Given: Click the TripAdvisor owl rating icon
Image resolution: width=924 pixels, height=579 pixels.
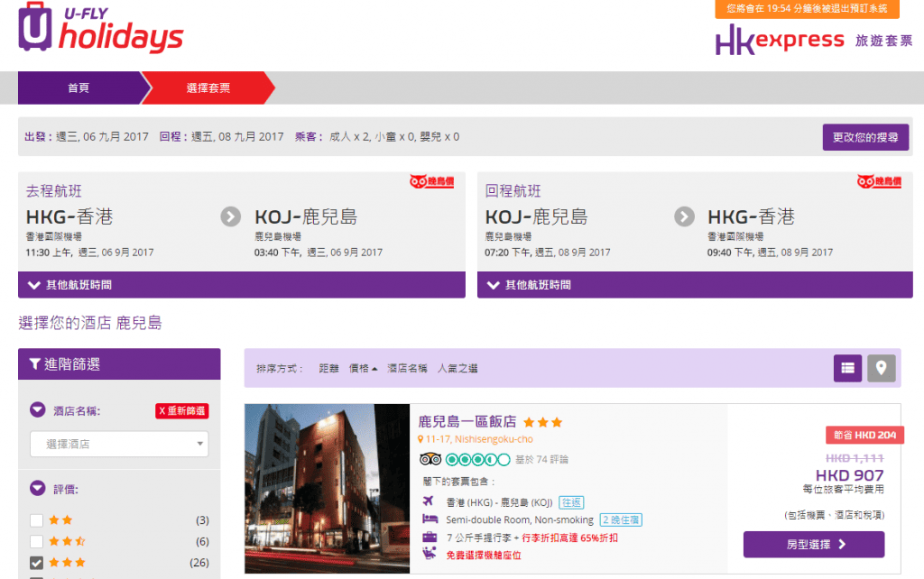Looking at the screenshot, I should tap(430, 459).
